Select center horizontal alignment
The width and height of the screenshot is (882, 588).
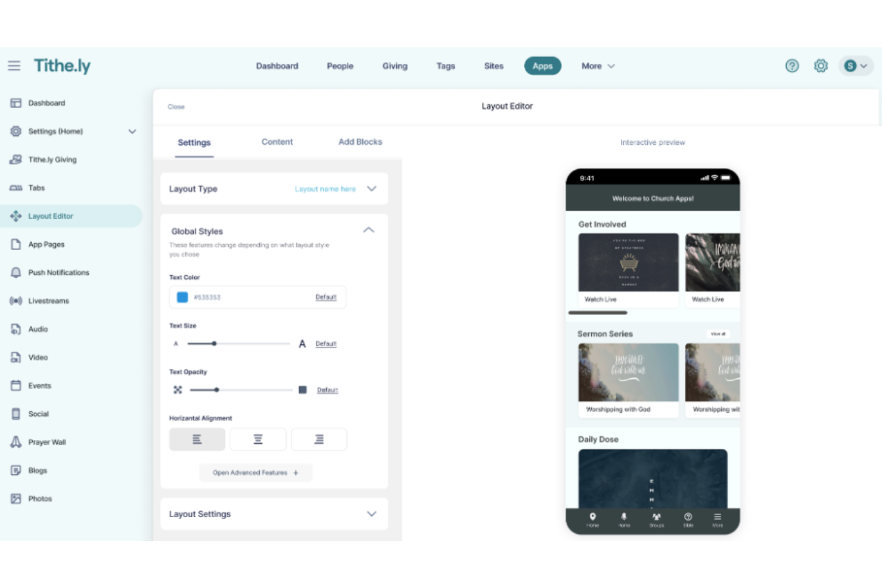coord(258,439)
